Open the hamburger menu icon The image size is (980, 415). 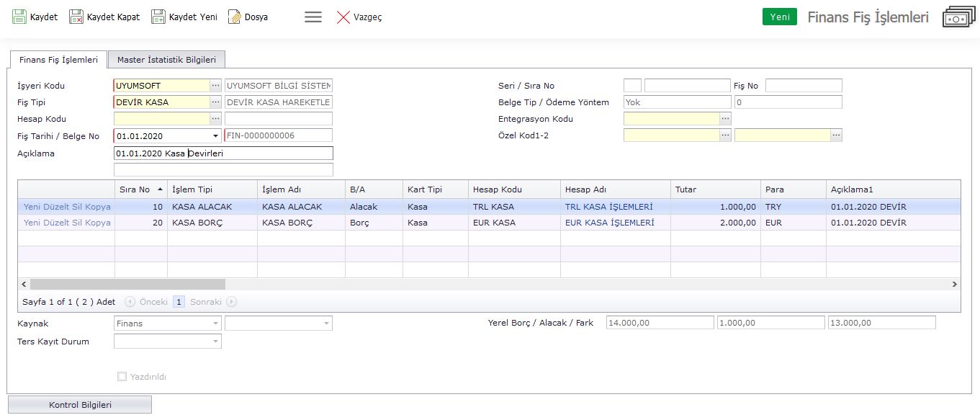(x=313, y=17)
